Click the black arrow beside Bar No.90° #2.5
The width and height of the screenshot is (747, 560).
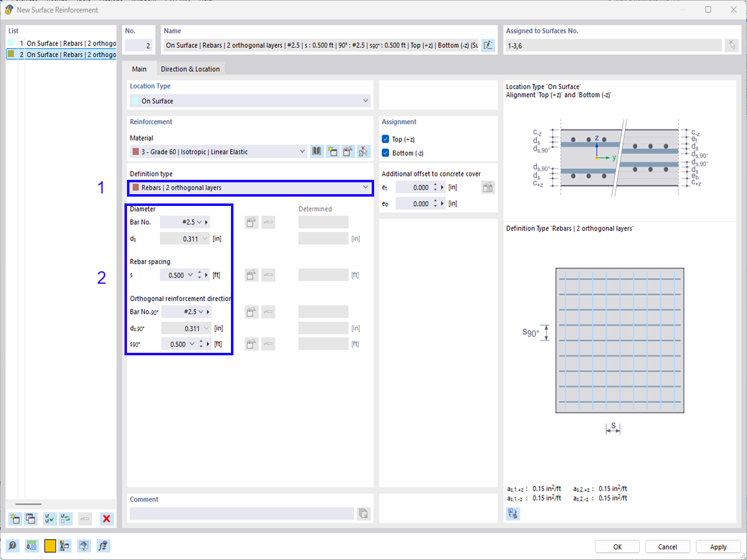(x=208, y=312)
